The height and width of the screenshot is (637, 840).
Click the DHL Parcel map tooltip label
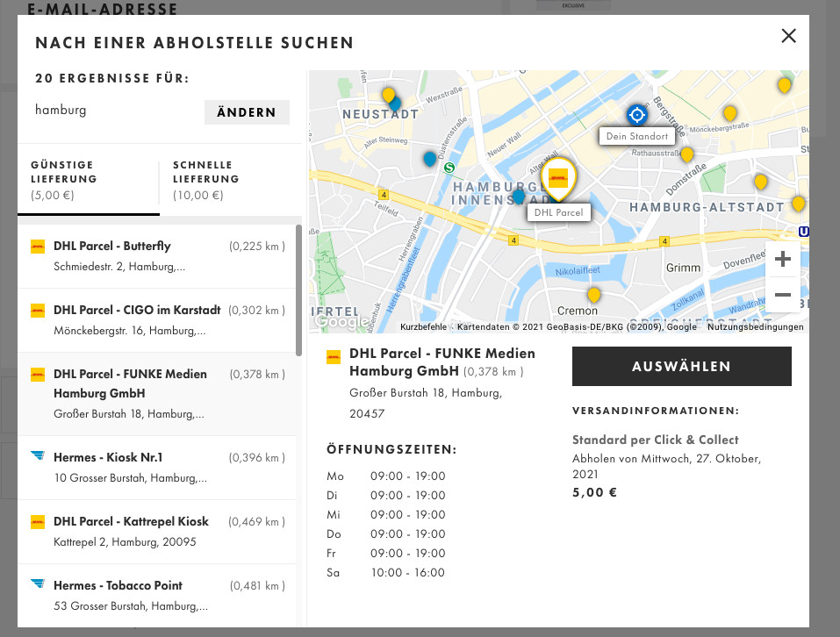pos(559,212)
